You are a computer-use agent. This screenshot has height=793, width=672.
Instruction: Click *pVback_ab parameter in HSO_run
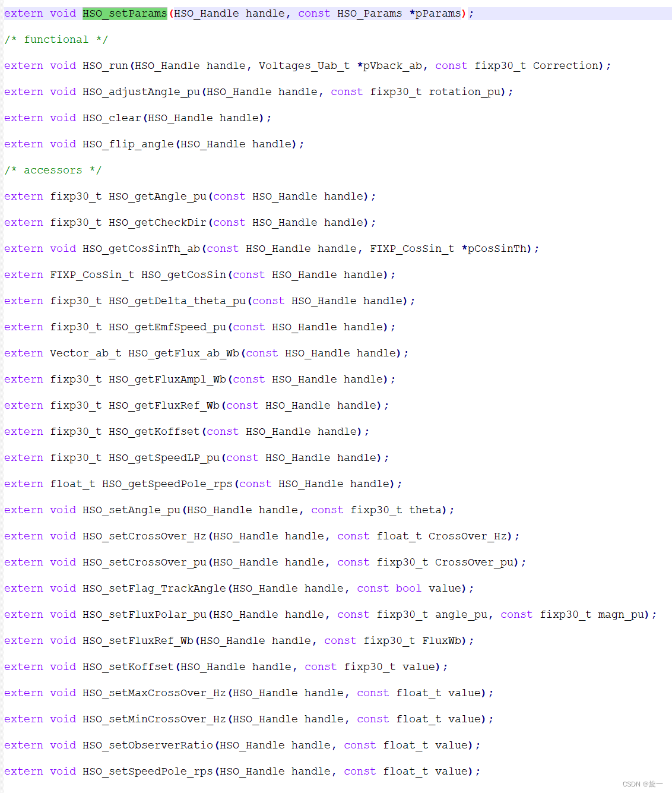pyautogui.click(x=389, y=65)
